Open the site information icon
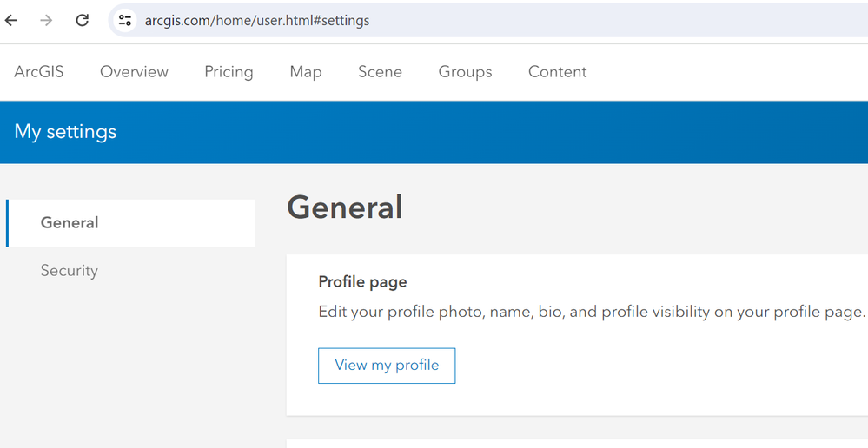 point(125,20)
